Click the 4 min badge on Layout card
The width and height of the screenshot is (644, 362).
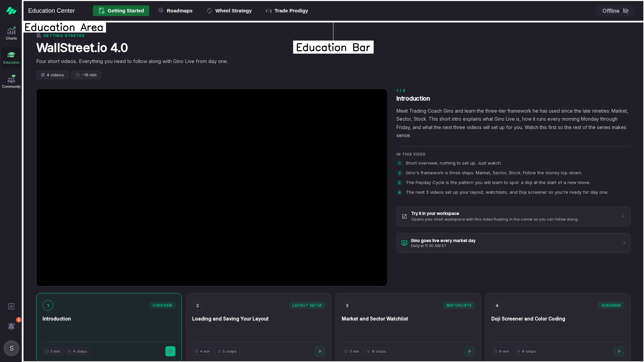tap(202, 351)
